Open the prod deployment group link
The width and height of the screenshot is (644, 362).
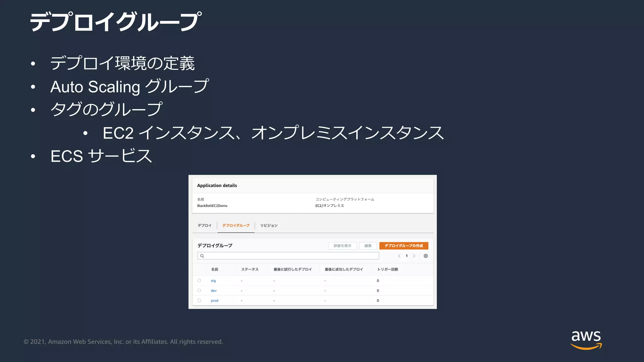click(x=214, y=301)
